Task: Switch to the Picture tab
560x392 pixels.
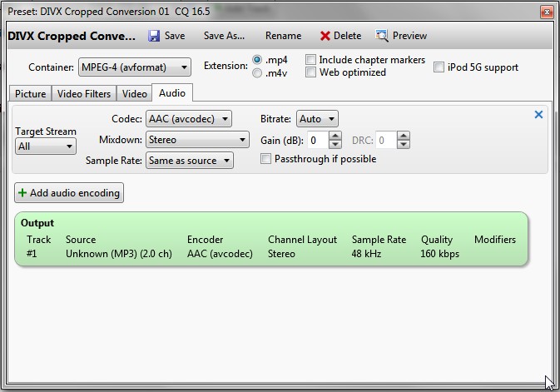Action: (x=30, y=93)
